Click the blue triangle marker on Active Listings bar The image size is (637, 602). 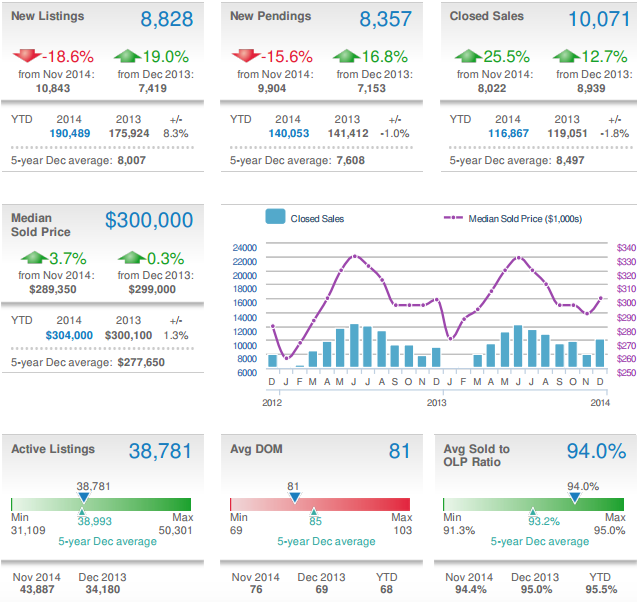84,497
